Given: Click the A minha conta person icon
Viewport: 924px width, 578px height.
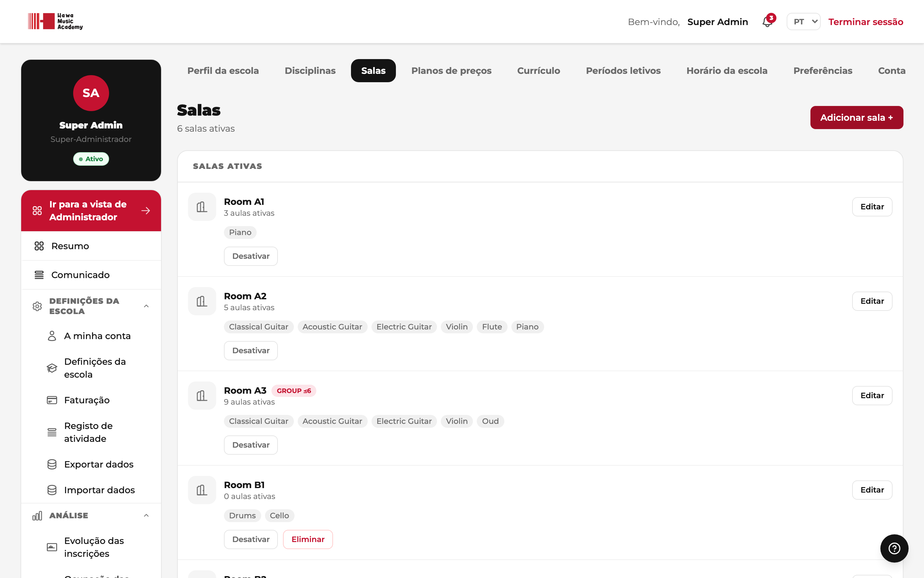Looking at the screenshot, I should point(52,336).
